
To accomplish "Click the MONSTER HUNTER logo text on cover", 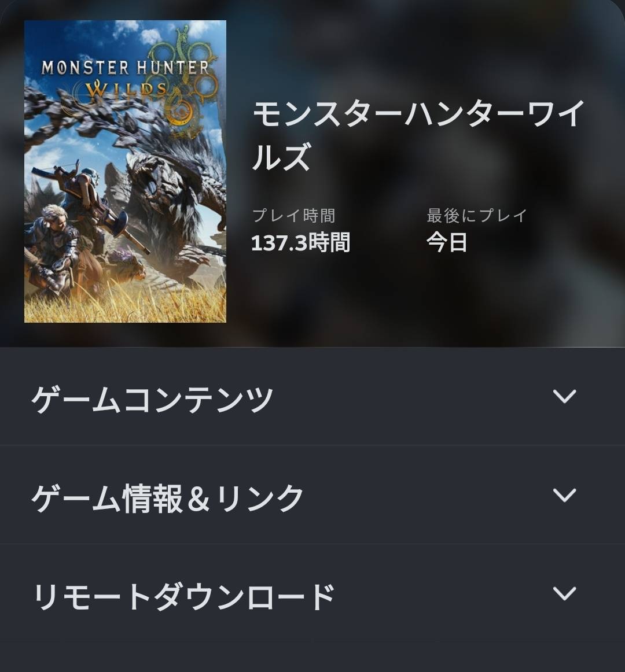I will coord(125,68).
